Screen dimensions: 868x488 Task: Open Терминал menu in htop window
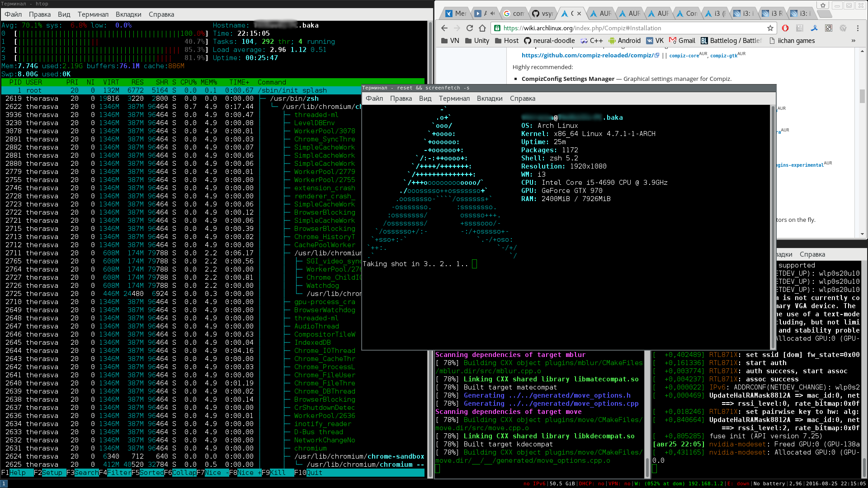93,14
